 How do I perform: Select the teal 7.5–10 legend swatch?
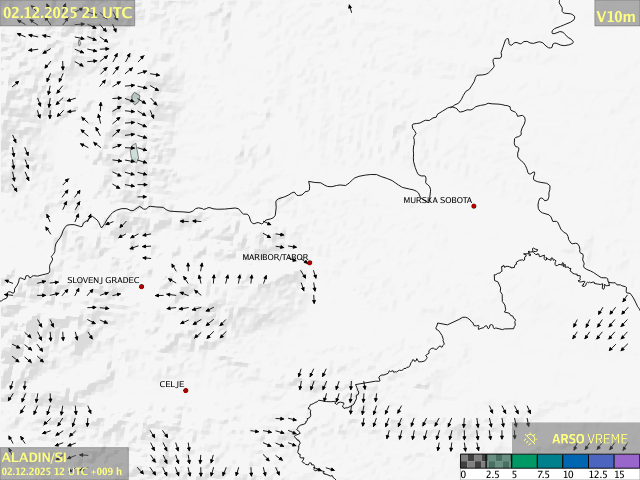point(550,461)
